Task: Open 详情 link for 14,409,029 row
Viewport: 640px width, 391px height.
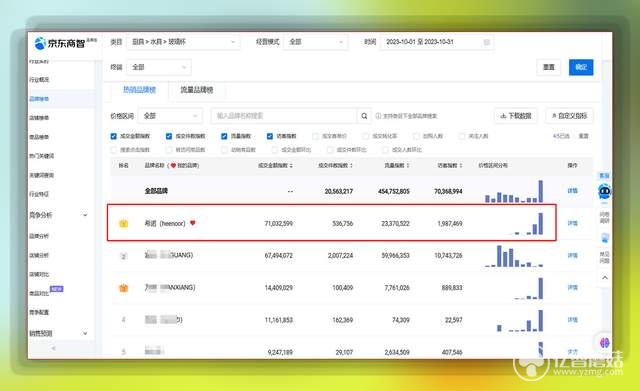Action: 572,287
